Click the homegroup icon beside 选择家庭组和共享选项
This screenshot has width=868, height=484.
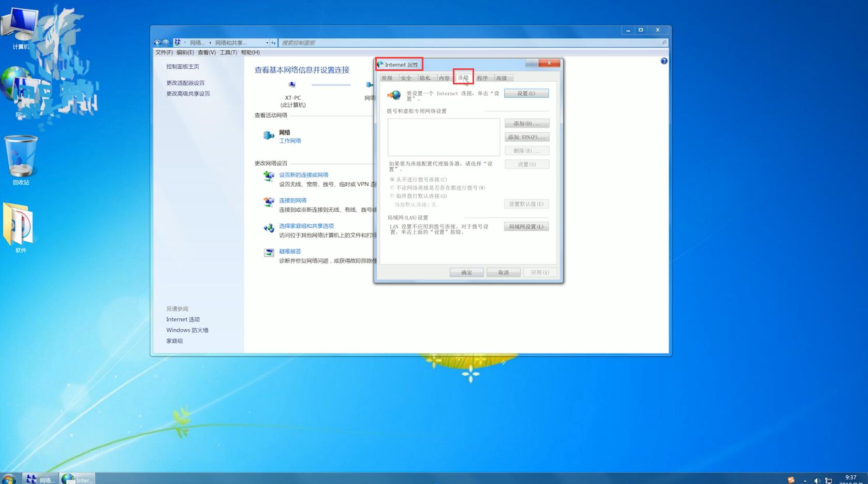click(x=269, y=228)
